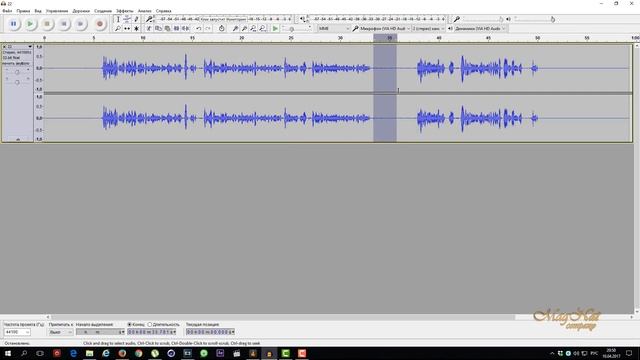Adjust the track gain slider
This screenshot has width=640, height=360.
17,72
